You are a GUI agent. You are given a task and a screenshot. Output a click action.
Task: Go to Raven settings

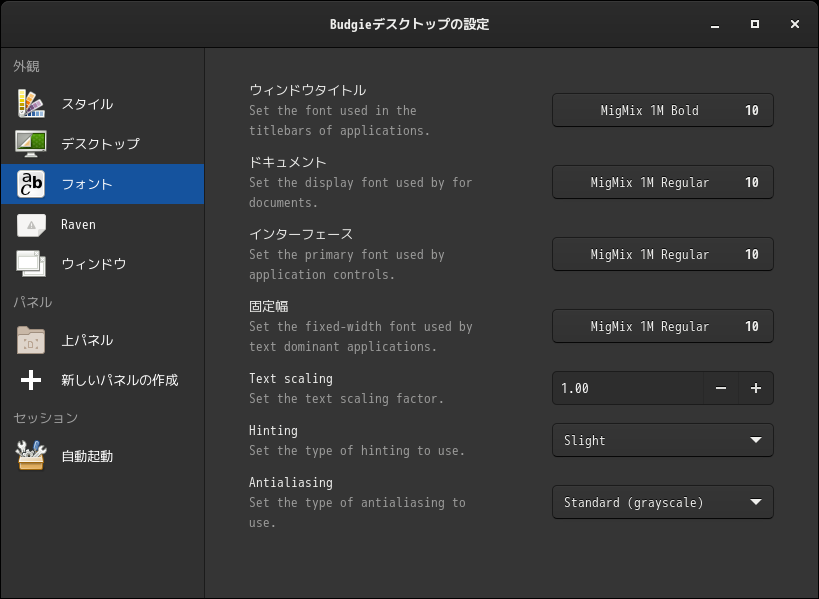tap(102, 225)
